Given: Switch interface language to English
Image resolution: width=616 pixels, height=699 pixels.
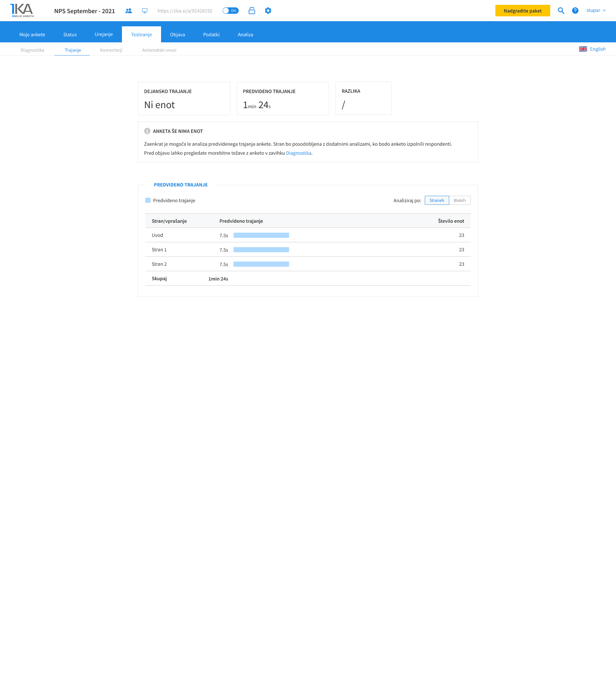Looking at the screenshot, I should click(597, 48).
